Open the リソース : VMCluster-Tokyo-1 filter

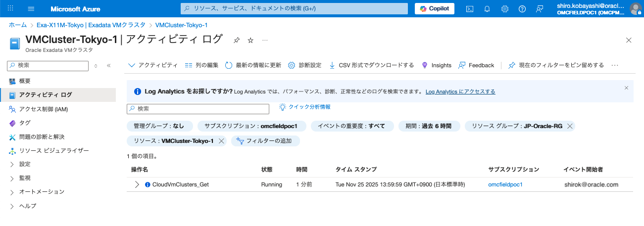173,141
